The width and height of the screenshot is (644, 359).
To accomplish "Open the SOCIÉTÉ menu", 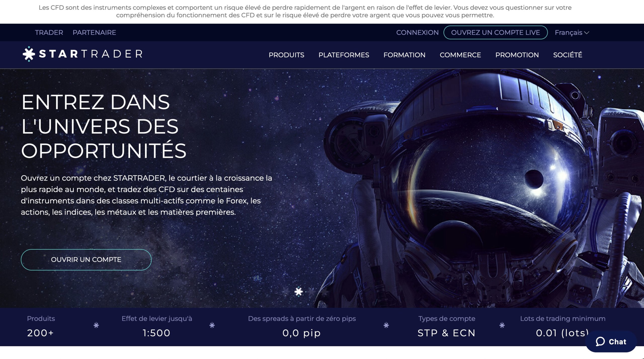I will coord(568,55).
